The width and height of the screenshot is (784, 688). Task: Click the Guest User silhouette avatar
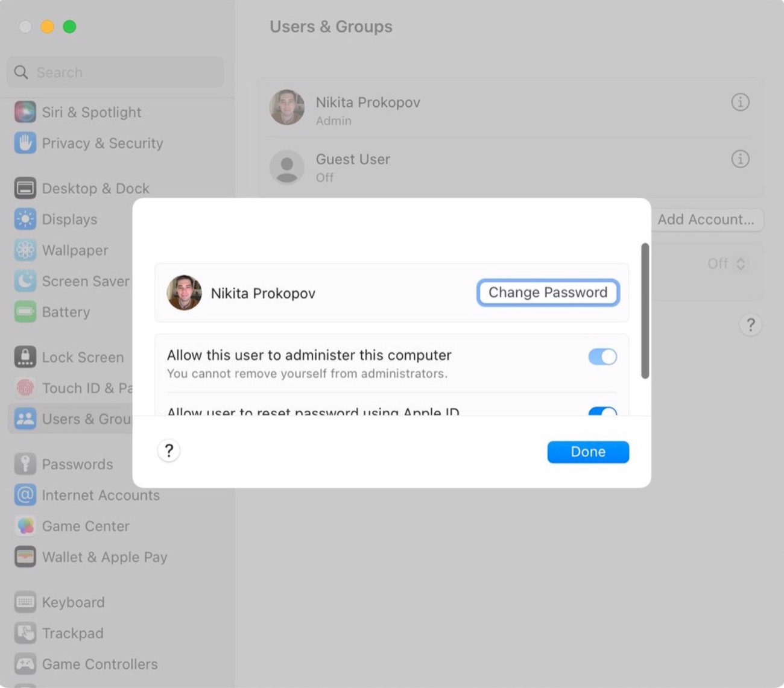click(286, 167)
